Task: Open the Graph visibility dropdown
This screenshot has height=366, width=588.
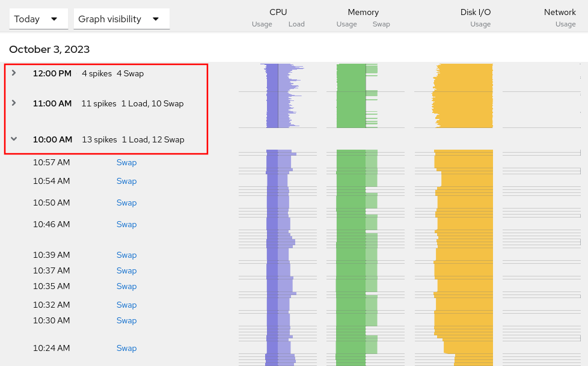Action: [x=121, y=19]
